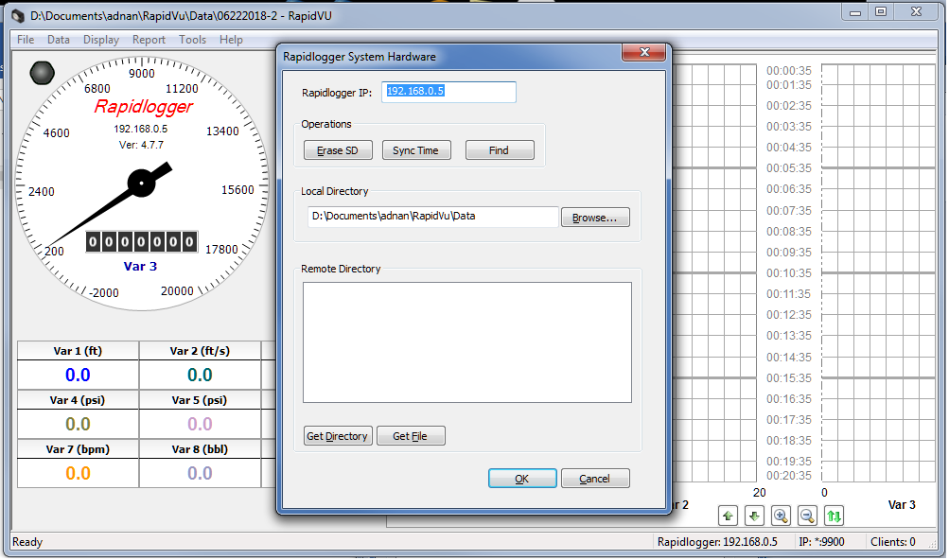Click the Sync Time button
The width and height of the screenshot is (949, 560).
(x=415, y=150)
